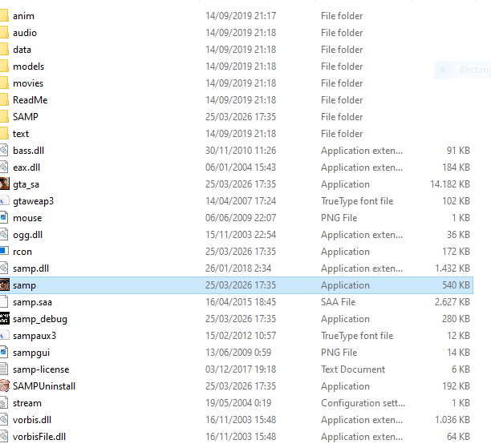
Task: Click the date 13/06/2009 0:59
Action: (x=238, y=353)
